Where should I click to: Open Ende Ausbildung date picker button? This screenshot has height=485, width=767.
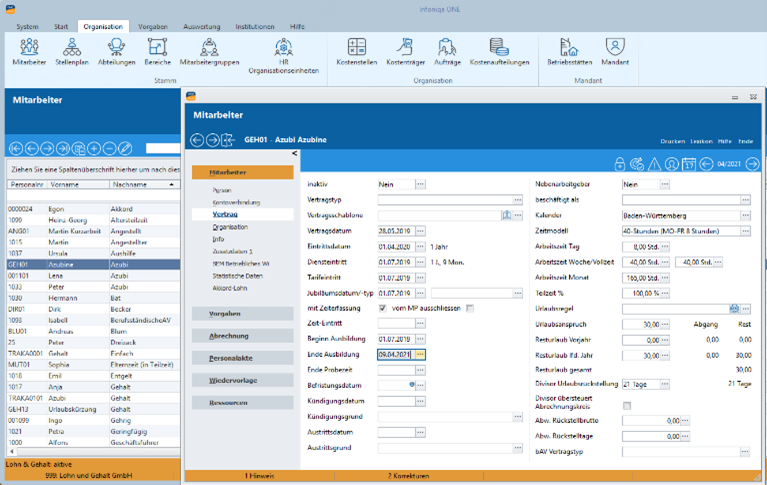click(x=420, y=354)
